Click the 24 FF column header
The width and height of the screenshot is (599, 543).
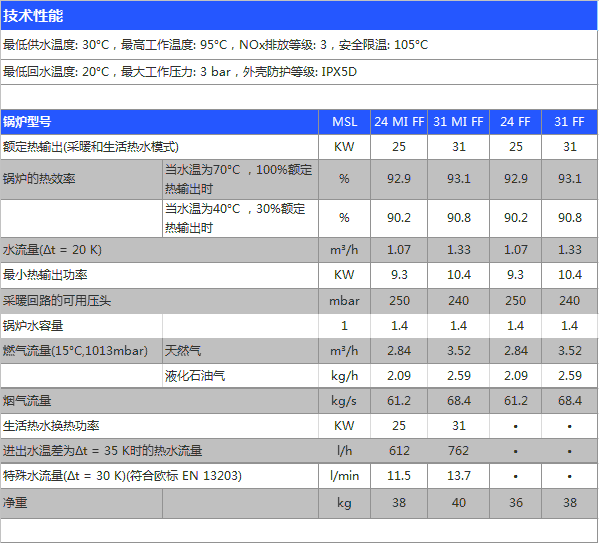515,122
